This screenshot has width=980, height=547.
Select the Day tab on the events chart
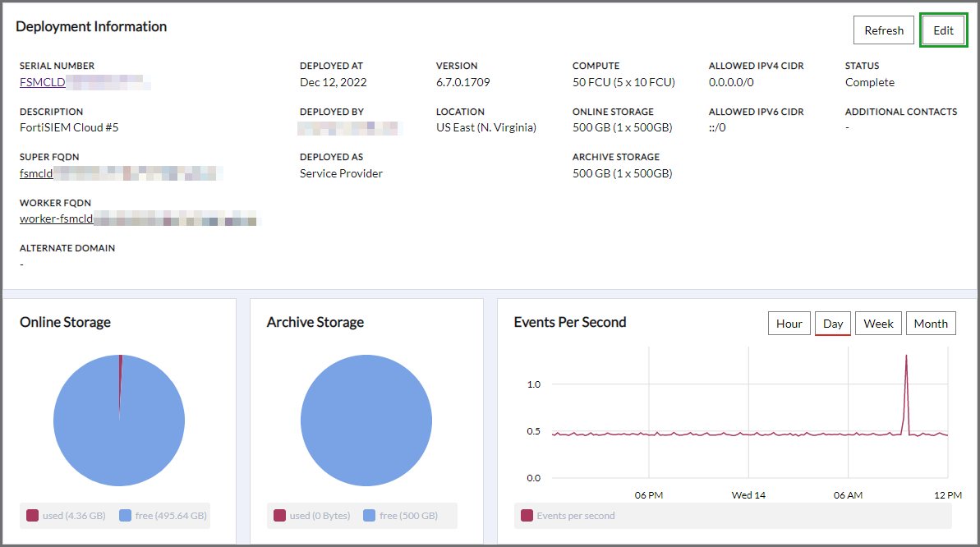point(833,323)
